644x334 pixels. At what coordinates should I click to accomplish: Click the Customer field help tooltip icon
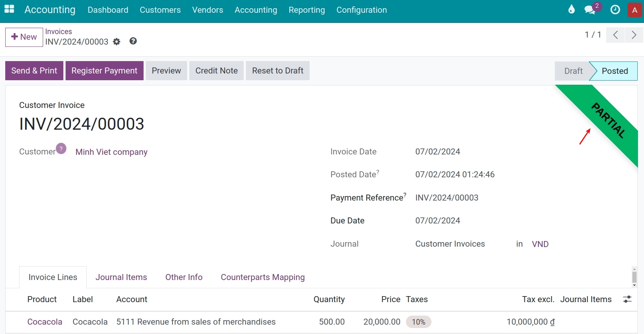click(61, 148)
